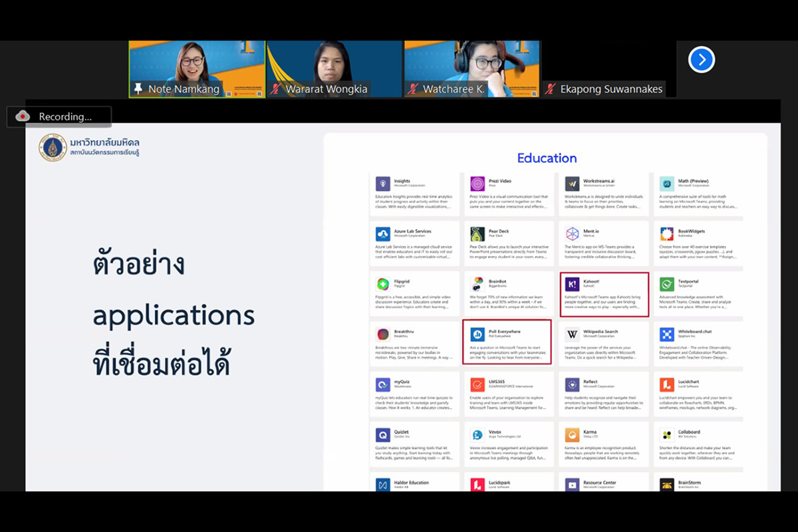The width and height of the screenshot is (798, 532).
Task: Open the myQuiz app icon
Action: (382, 384)
